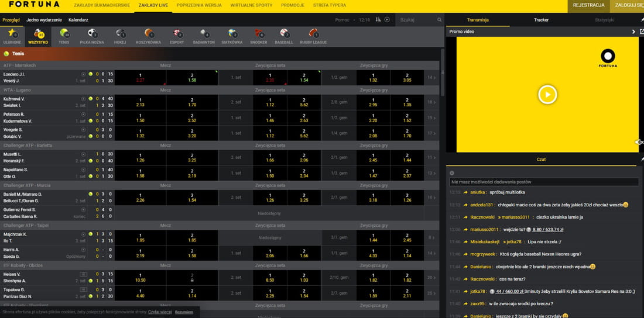This screenshot has height=318, width=644.
Task: Pin the Czat panel with pin icon
Action: click(642, 159)
